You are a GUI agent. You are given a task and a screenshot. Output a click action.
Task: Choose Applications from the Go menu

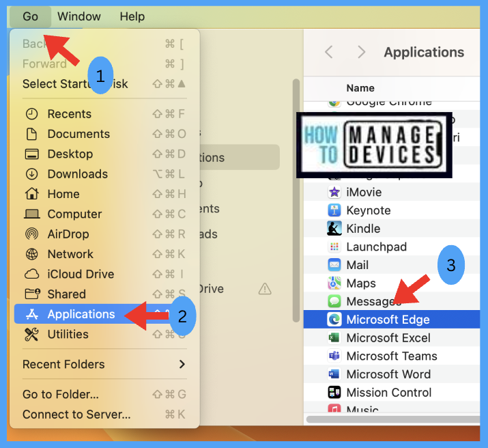click(x=104, y=314)
